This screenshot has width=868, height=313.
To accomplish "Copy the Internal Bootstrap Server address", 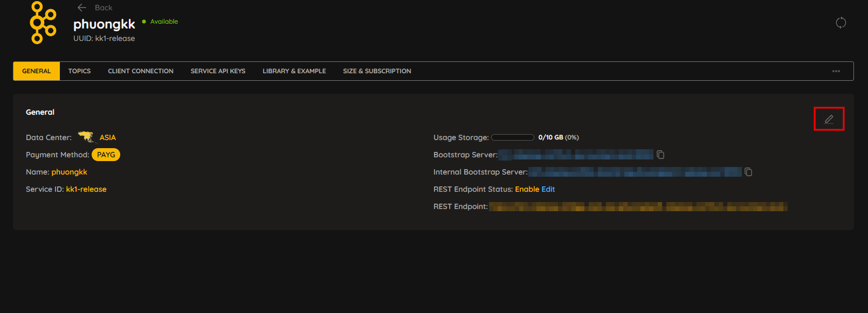I will pos(748,172).
